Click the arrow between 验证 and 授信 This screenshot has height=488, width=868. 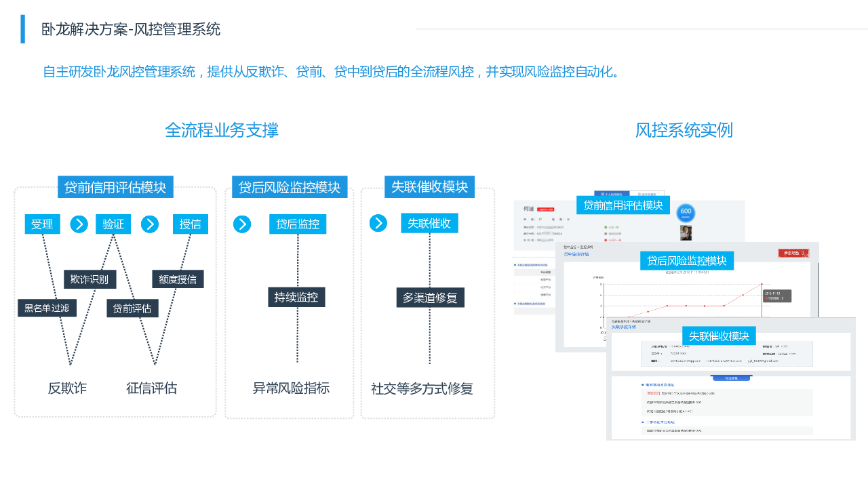point(150,224)
